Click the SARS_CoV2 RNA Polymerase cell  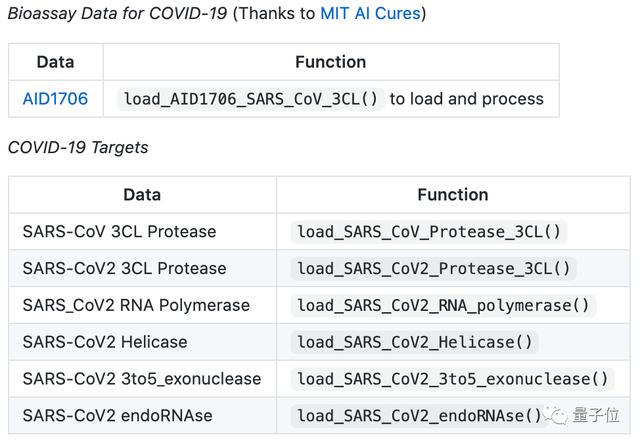tap(142, 305)
